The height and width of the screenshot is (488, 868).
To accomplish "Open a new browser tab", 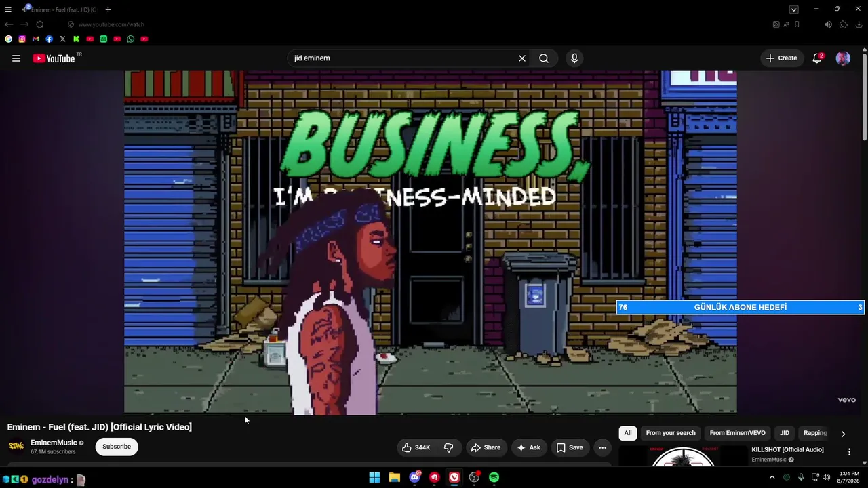I will pos(108,9).
